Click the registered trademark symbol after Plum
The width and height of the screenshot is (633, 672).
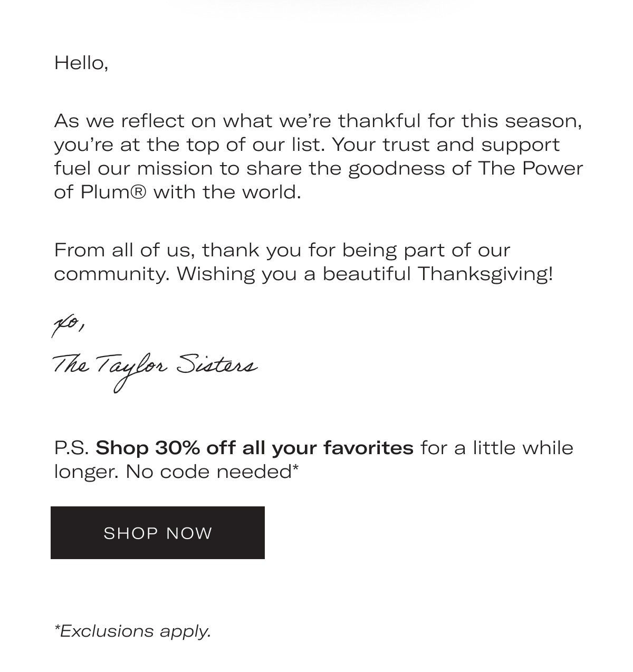click(137, 192)
